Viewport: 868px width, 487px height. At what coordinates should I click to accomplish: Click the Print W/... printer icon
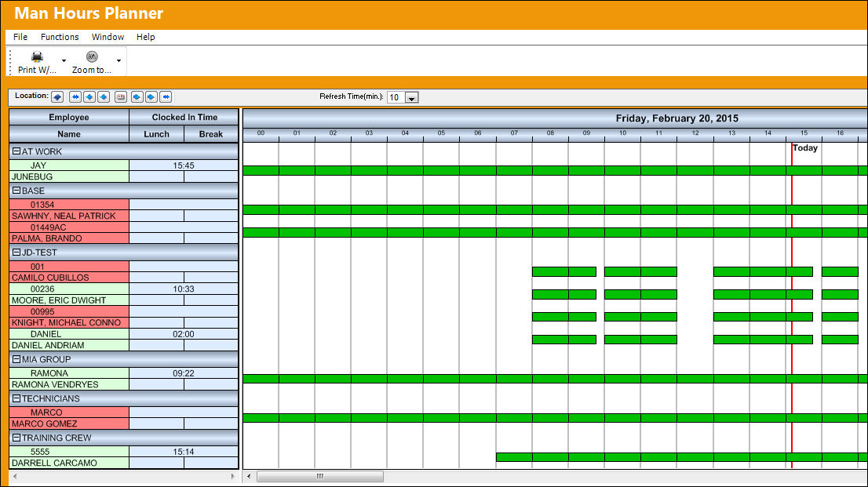pos(37,56)
